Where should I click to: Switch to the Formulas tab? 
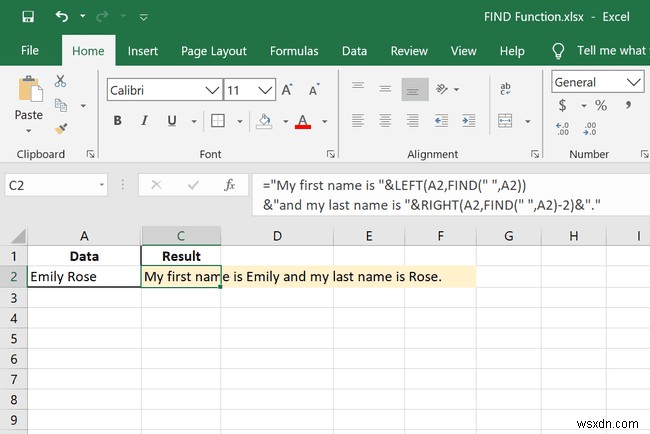click(294, 51)
